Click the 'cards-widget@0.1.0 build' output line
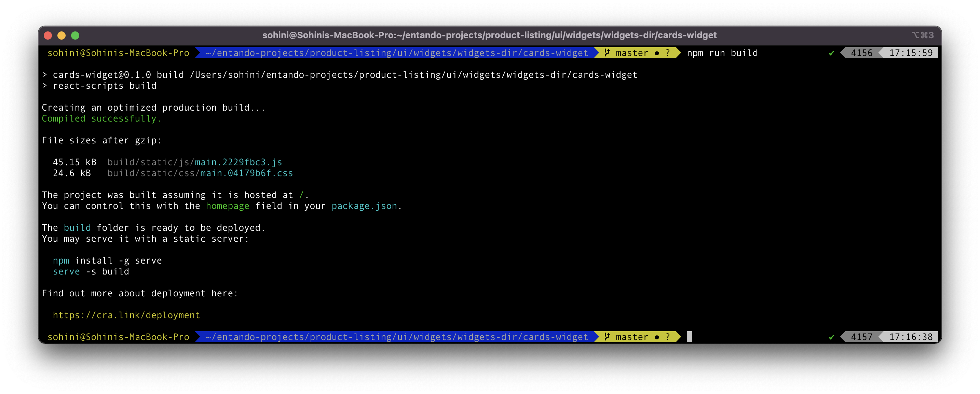 (x=340, y=75)
